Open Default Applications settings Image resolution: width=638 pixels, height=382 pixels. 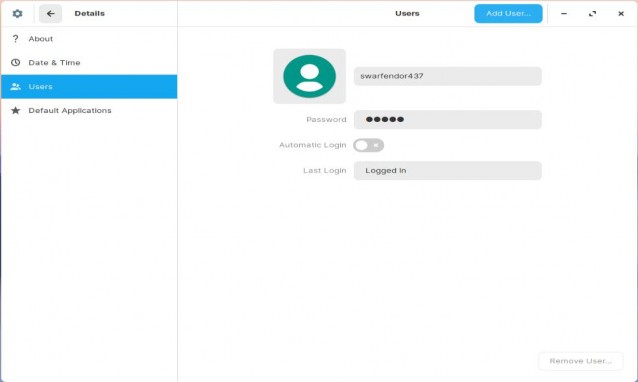point(89,110)
